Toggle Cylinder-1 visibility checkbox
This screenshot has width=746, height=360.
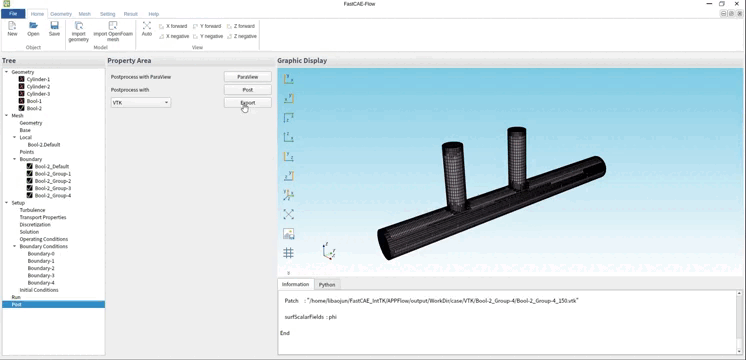click(x=21, y=79)
